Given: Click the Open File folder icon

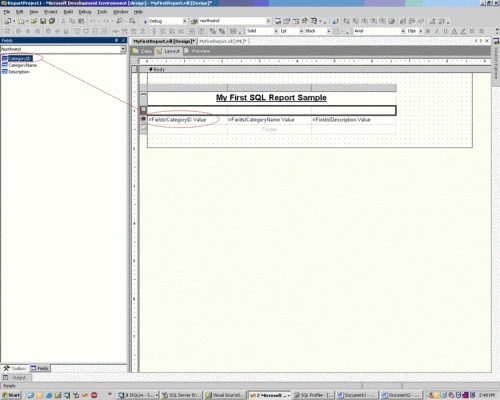Looking at the screenshot, I should (34, 21).
